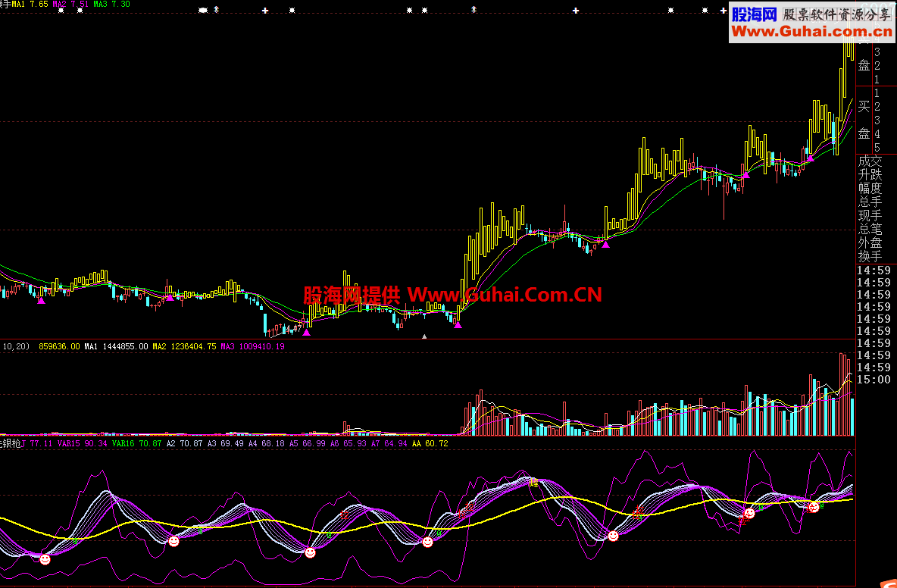Click the yellow MA1 7.65 legend
The image size is (897, 588).
[x=30, y=4]
